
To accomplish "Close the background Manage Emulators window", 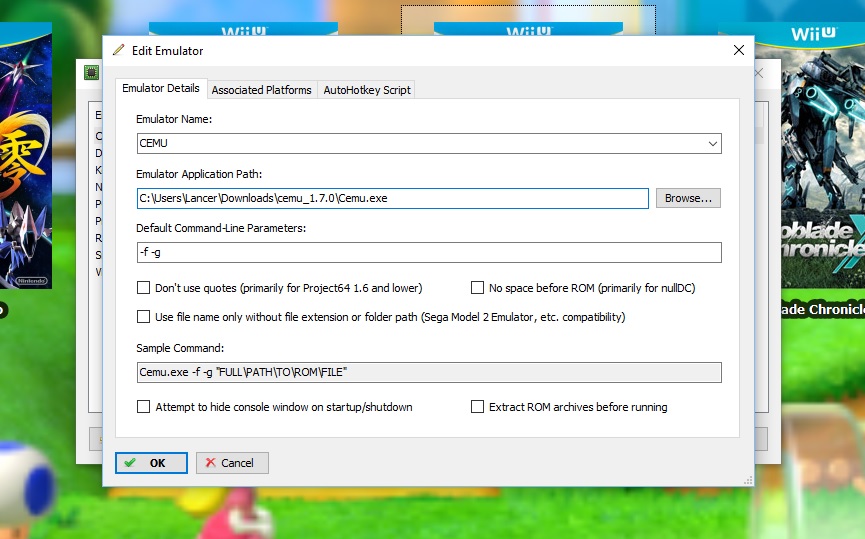I will point(760,73).
